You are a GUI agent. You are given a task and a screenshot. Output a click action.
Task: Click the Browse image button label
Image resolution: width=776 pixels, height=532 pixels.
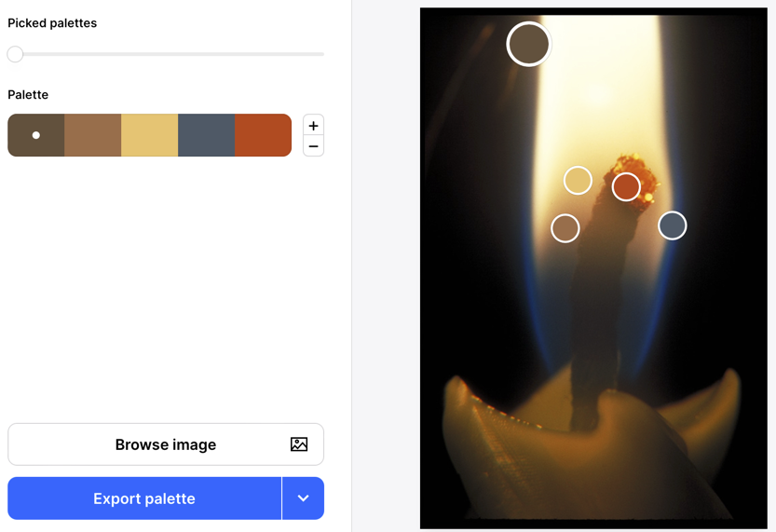coord(166,444)
